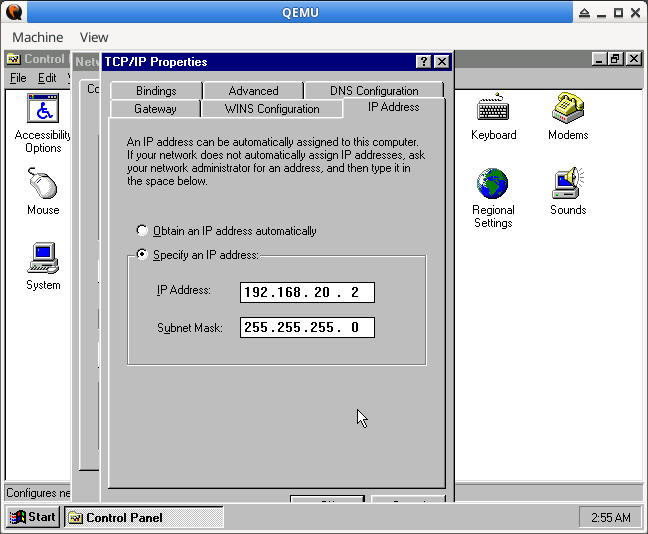648x534 pixels.
Task: Click the QEMU window shade arrow button
Action: click(584, 13)
